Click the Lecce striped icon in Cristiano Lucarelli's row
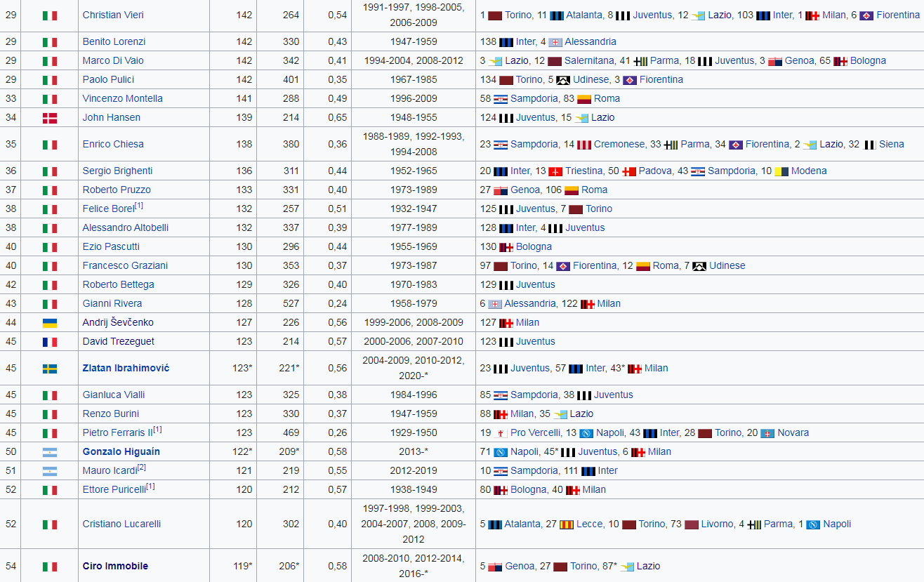The image size is (924, 582). (567, 524)
